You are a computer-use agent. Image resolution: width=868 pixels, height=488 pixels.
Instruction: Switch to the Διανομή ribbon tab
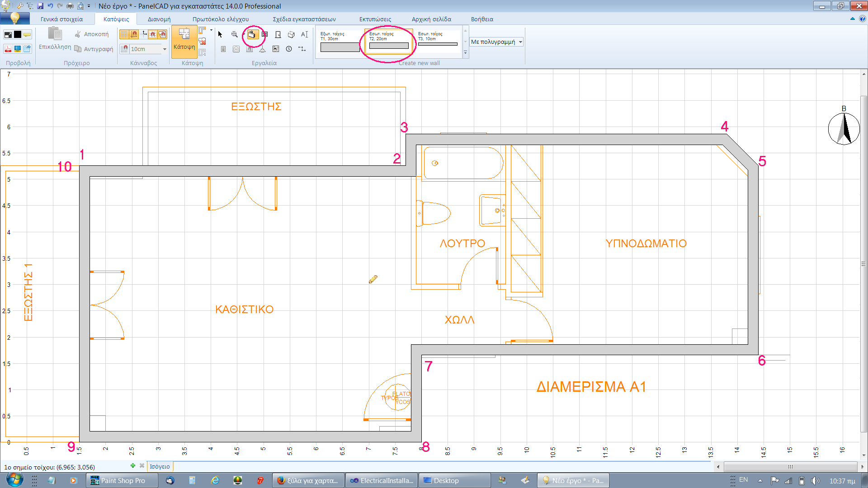[x=159, y=19]
